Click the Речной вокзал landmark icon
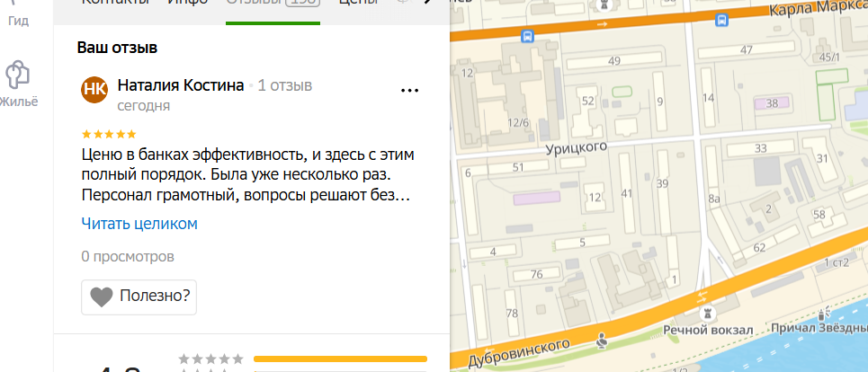 (x=706, y=314)
